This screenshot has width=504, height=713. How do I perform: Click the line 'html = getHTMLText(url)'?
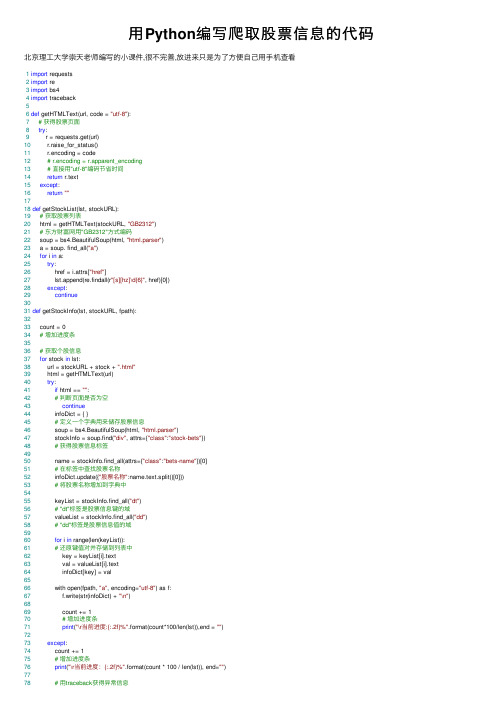pyautogui.click(x=80, y=374)
